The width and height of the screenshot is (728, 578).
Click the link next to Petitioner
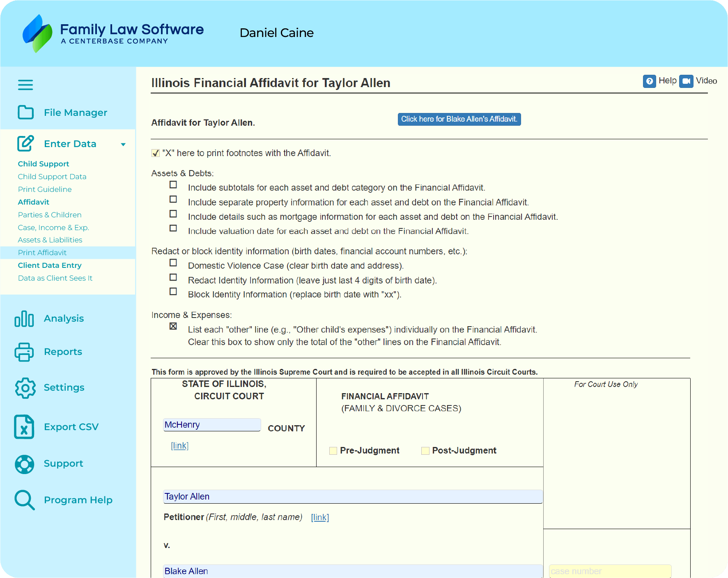(x=320, y=517)
